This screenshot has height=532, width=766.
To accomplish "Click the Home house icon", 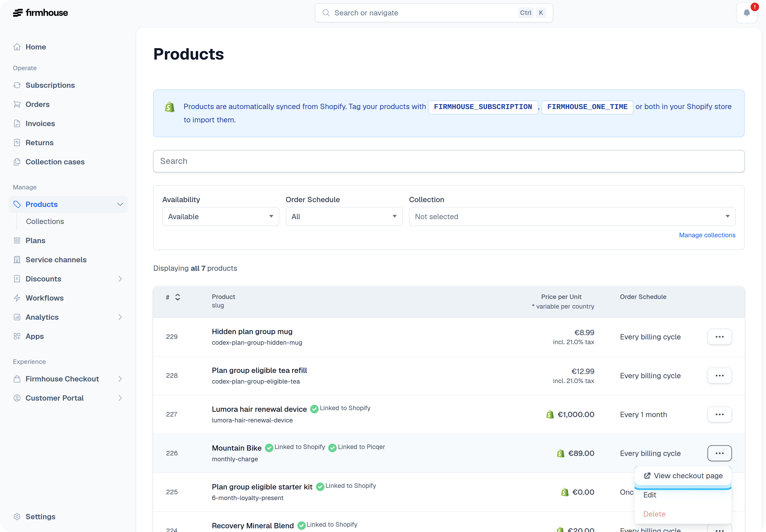I will tap(17, 47).
